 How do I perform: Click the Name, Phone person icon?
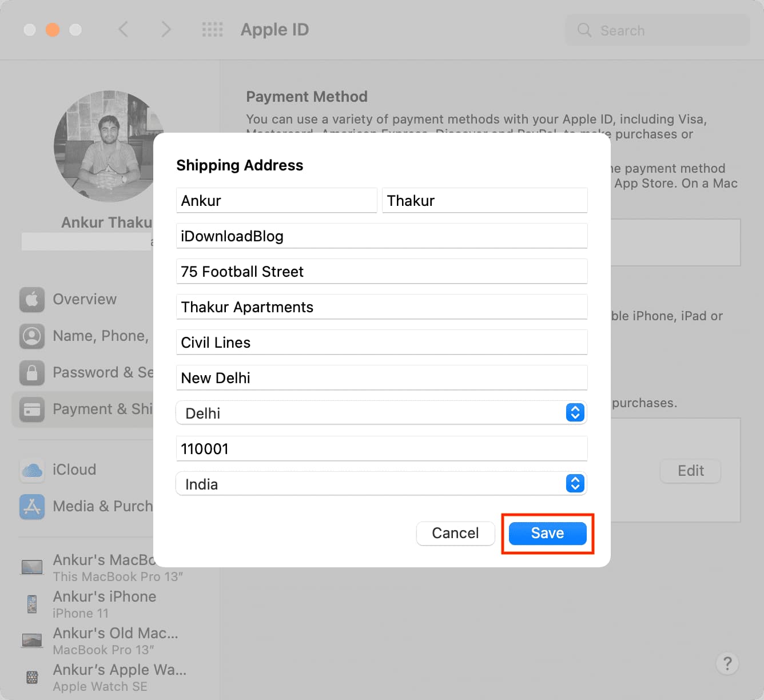pyautogui.click(x=32, y=336)
